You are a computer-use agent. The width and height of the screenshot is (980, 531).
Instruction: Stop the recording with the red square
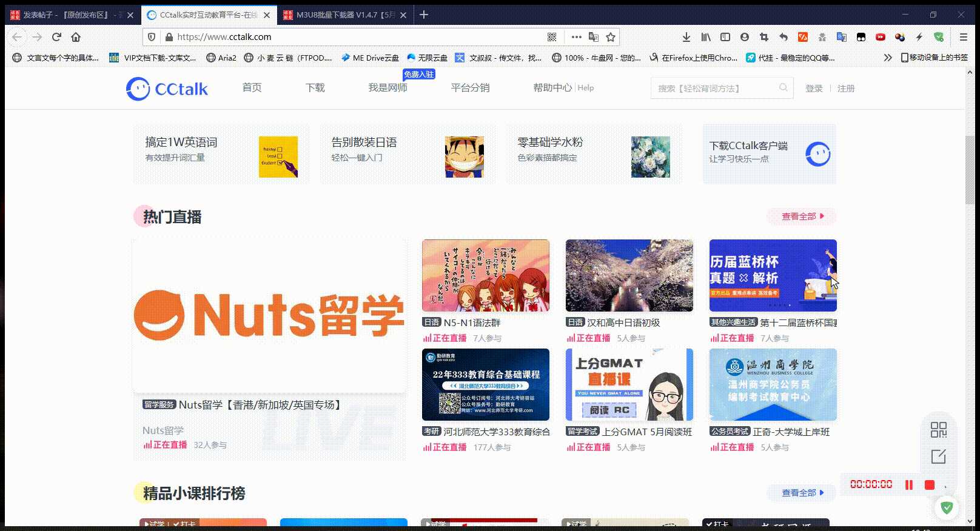pyautogui.click(x=929, y=484)
